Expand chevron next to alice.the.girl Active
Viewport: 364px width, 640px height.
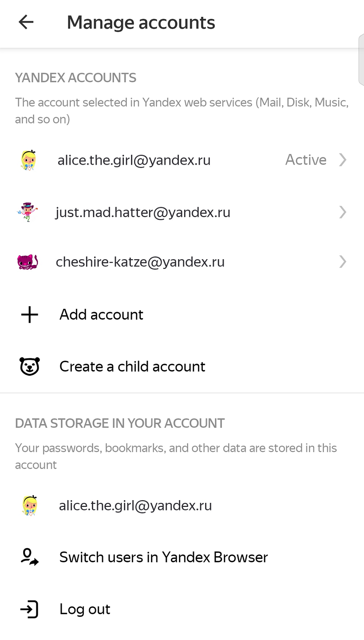pos(343,160)
